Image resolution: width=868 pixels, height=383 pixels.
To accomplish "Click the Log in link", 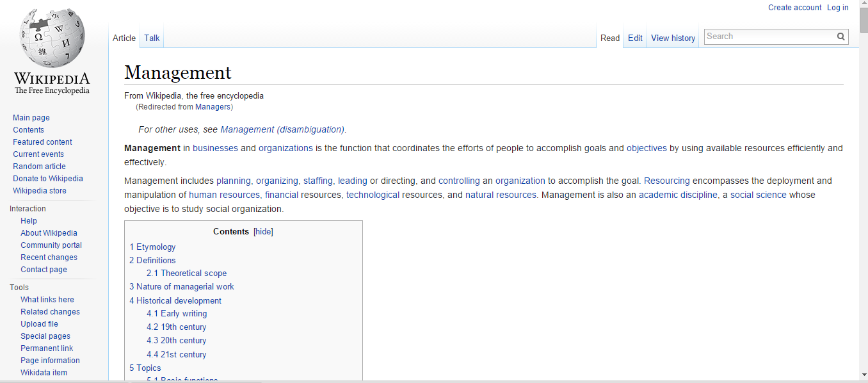I will tap(837, 7).
